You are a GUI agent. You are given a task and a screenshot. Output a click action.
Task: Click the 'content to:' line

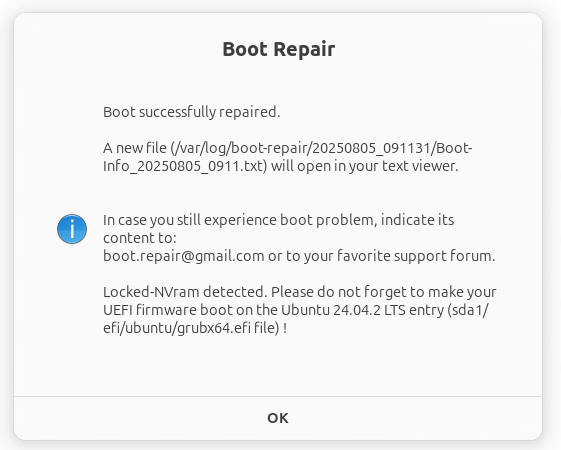[x=140, y=238]
